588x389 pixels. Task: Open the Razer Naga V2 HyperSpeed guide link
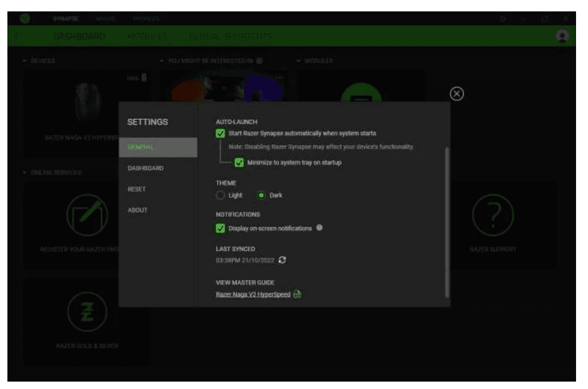coord(253,295)
